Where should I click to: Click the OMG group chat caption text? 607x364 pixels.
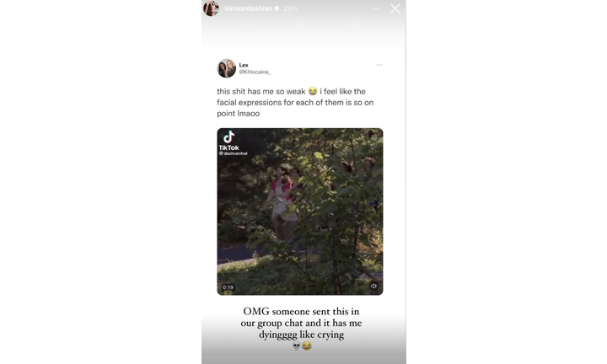click(x=301, y=323)
